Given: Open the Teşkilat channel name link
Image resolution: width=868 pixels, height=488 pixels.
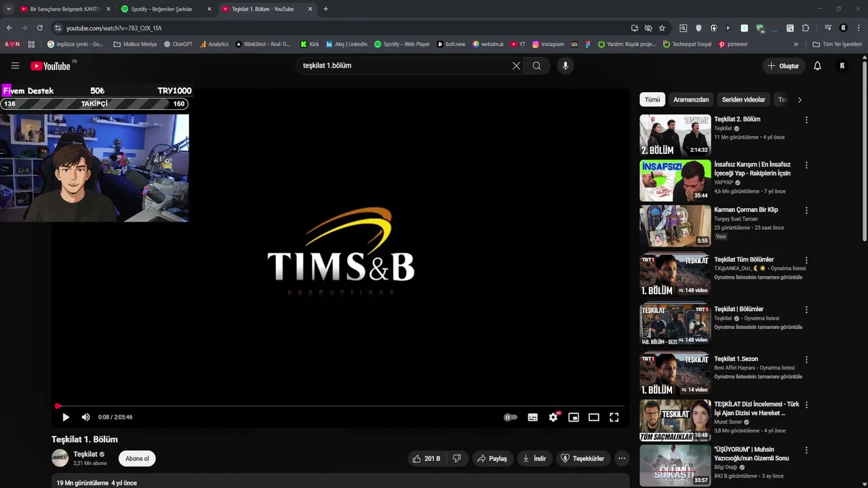Looking at the screenshot, I should click(85, 454).
